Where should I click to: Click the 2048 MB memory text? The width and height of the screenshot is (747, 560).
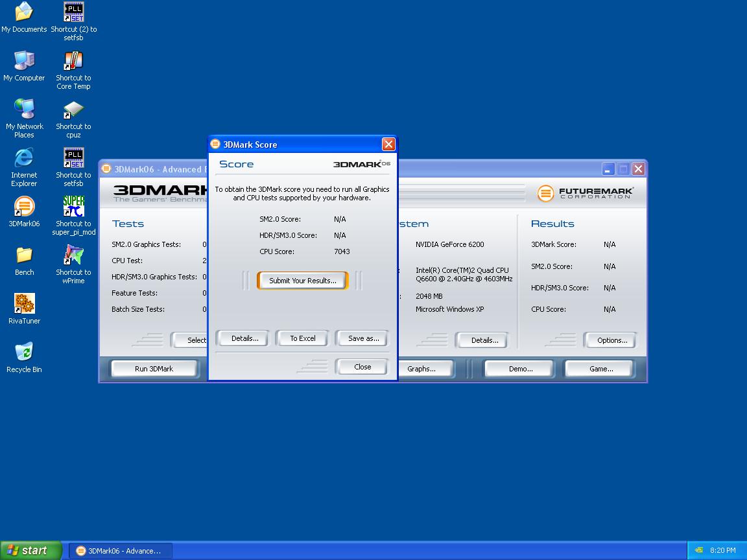(x=429, y=296)
